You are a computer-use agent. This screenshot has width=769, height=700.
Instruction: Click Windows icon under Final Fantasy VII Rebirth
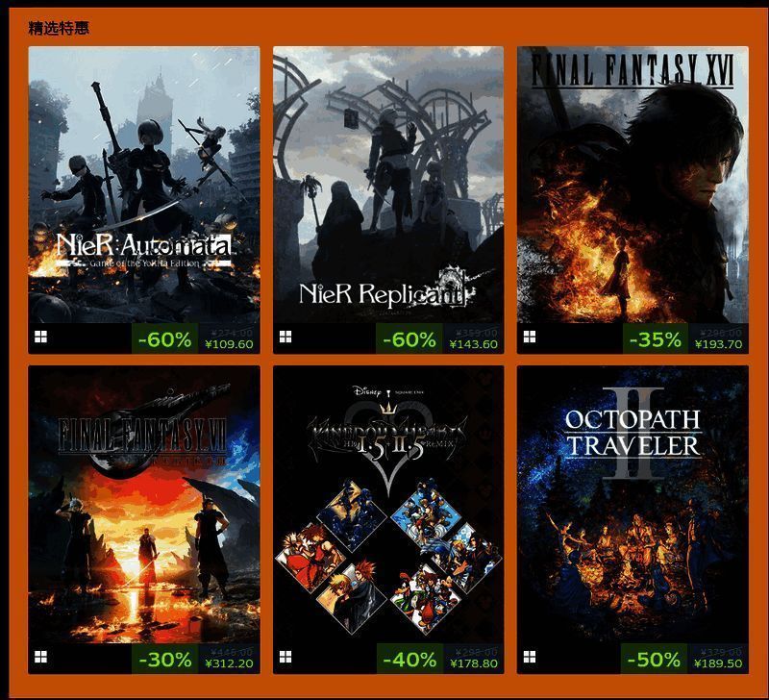pos(40,657)
